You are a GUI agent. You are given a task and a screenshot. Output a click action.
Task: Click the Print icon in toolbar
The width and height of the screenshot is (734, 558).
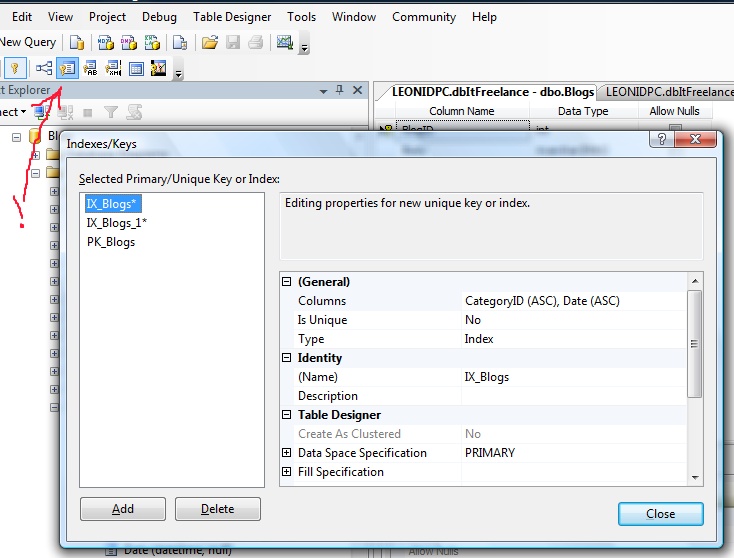pos(256,43)
